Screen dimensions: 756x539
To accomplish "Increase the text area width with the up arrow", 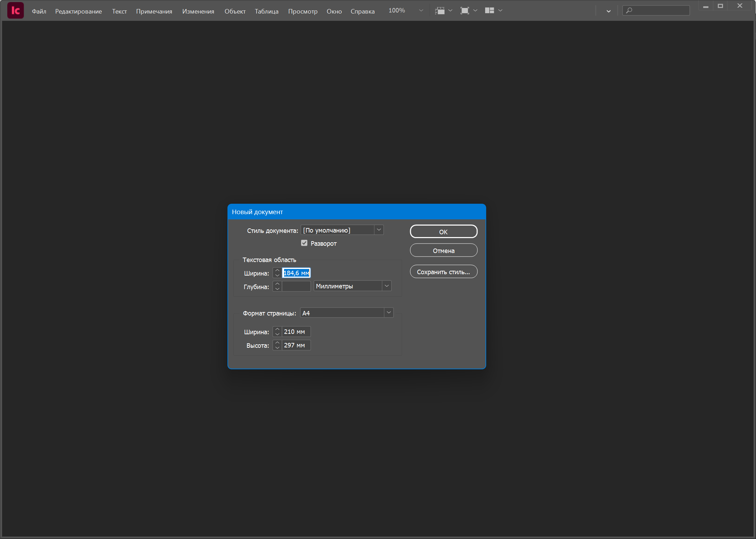I will 277,271.
